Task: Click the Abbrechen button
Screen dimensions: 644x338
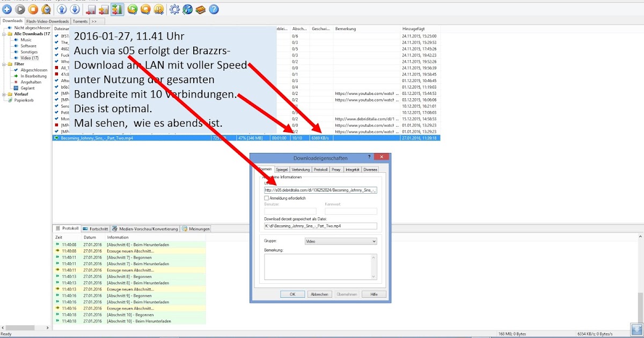Action: tap(320, 294)
